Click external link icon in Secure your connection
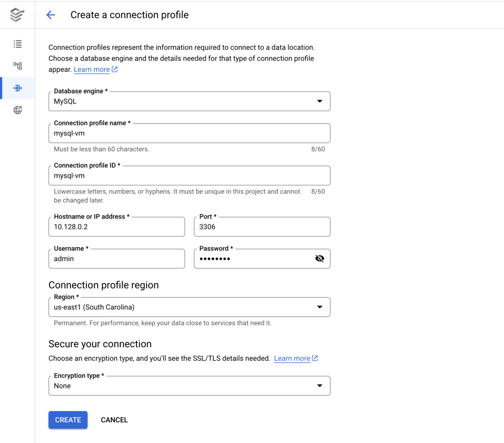Screen dimensions: 504x443 pos(315,358)
